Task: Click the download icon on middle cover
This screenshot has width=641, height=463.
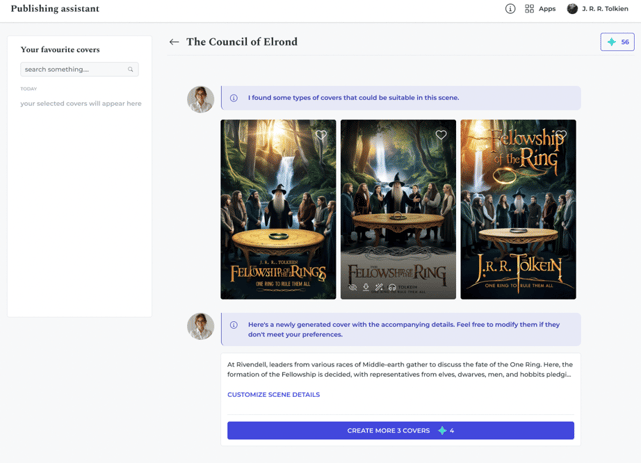Action: point(366,287)
